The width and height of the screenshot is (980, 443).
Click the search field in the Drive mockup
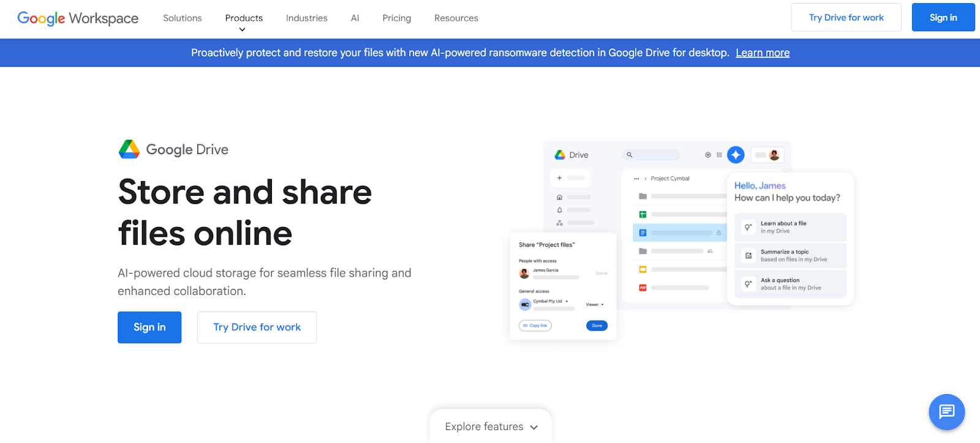click(651, 155)
